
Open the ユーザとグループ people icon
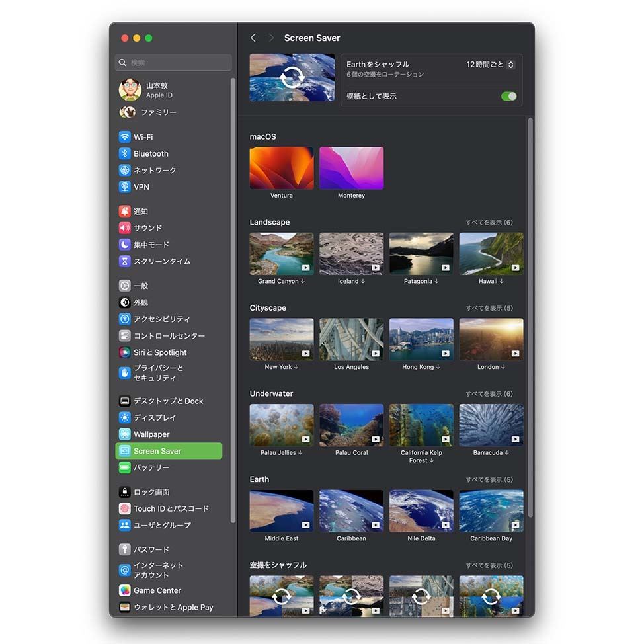pos(124,525)
